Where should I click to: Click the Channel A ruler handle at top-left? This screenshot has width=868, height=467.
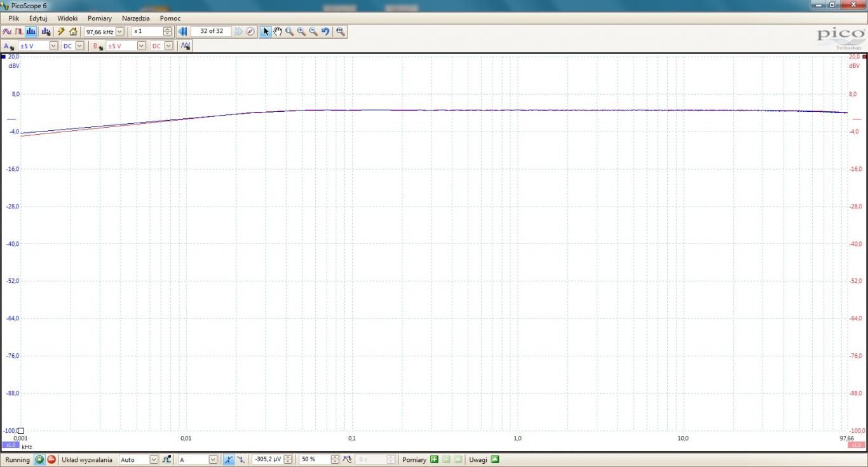click(3, 57)
